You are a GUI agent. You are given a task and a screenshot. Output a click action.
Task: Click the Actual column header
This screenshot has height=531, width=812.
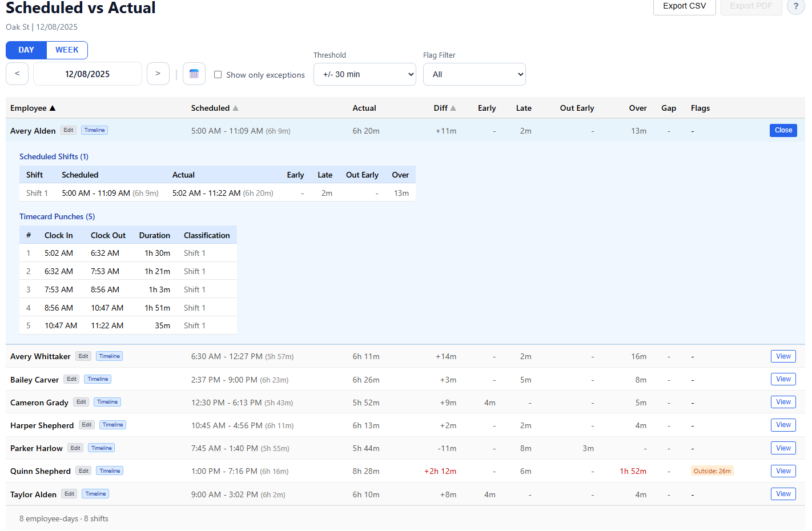364,108
